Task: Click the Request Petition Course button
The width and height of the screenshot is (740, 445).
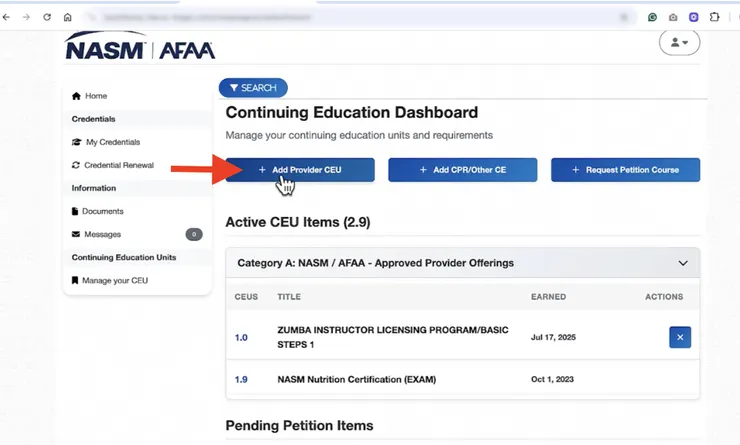Action: pos(625,170)
